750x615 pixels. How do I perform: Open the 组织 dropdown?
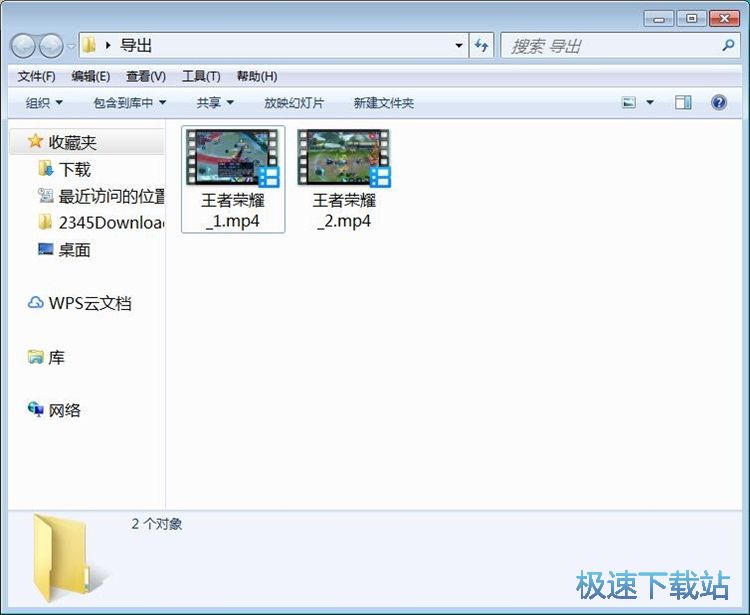click(44, 103)
